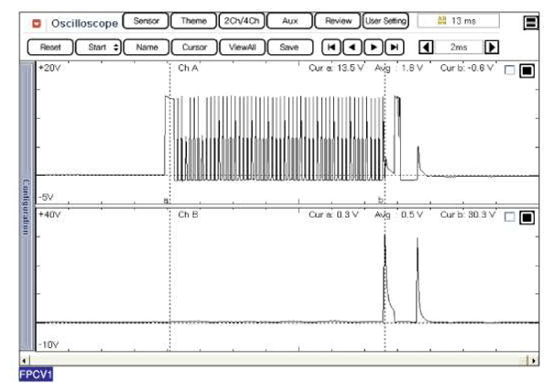Decrease time base using left triangle

pos(426,47)
